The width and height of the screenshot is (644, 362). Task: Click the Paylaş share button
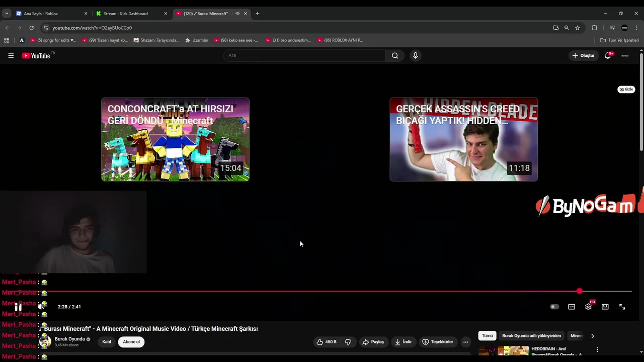point(373,342)
